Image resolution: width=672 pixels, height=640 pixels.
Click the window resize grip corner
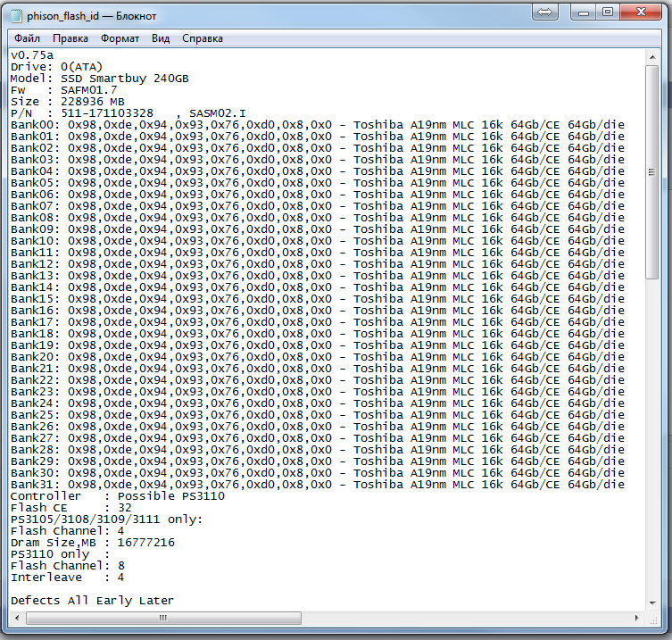652,619
